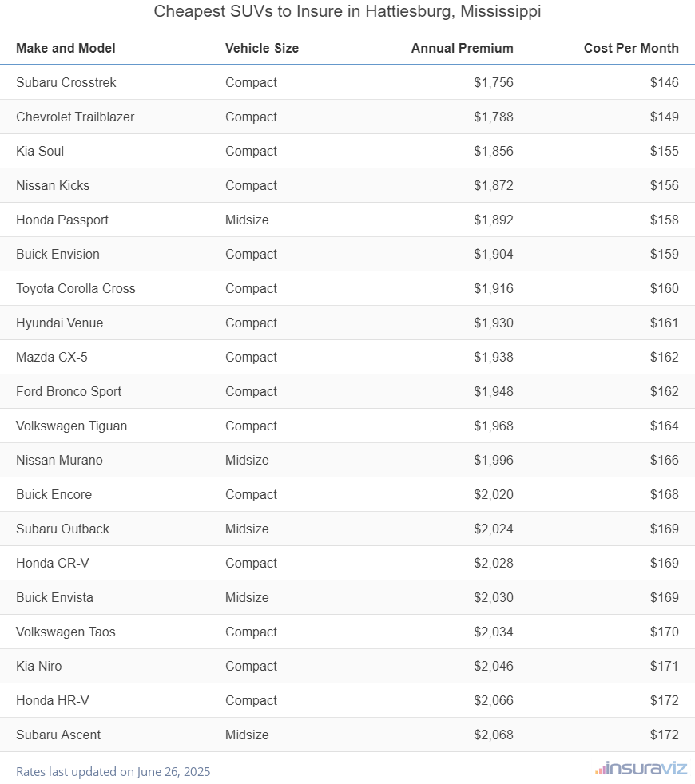Click the Cost Per Month header

pyautogui.click(x=631, y=48)
